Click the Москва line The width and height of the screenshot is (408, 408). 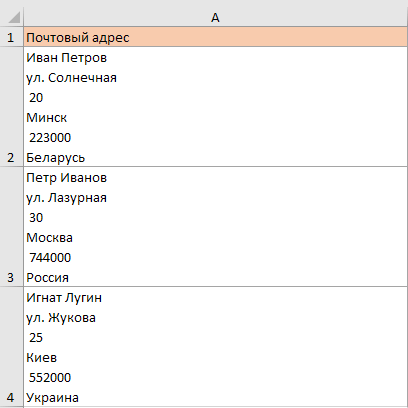click(49, 238)
